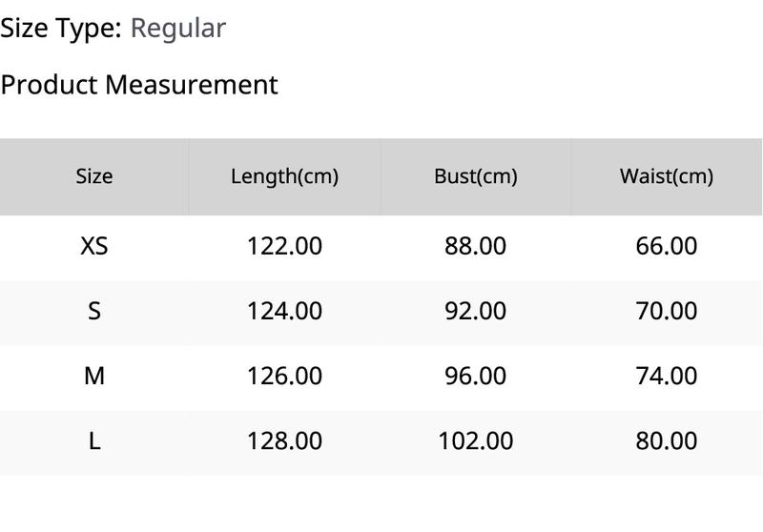Screen dimensions: 763x532
Task: Select the L size row label
Action: (94, 441)
